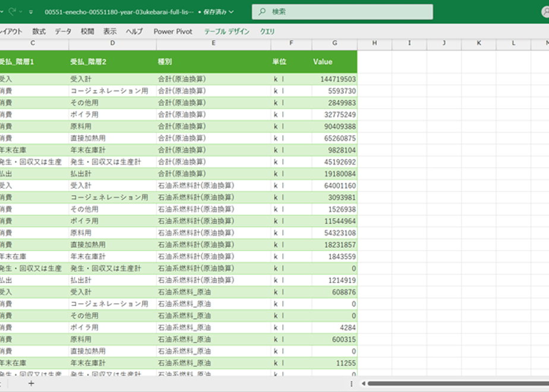The width and height of the screenshot is (549, 392).
Task: Select the cell with value 9828104
Action: [x=335, y=150]
